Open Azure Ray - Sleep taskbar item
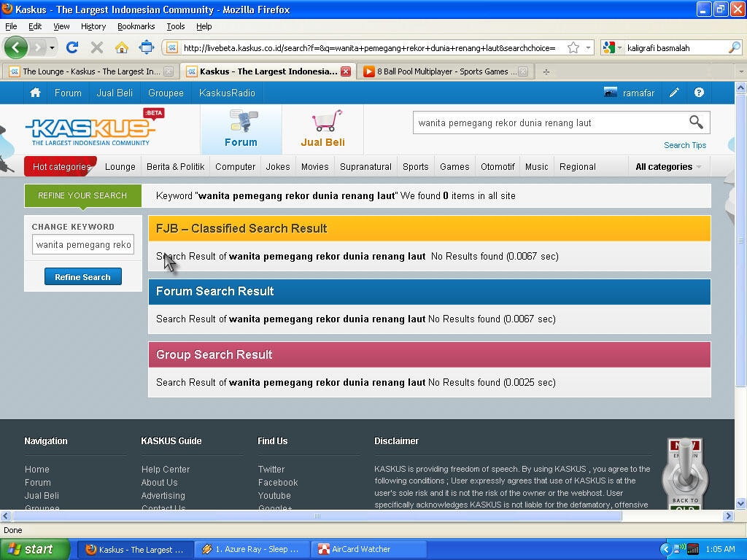This screenshot has width=747, height=560. 252,550
